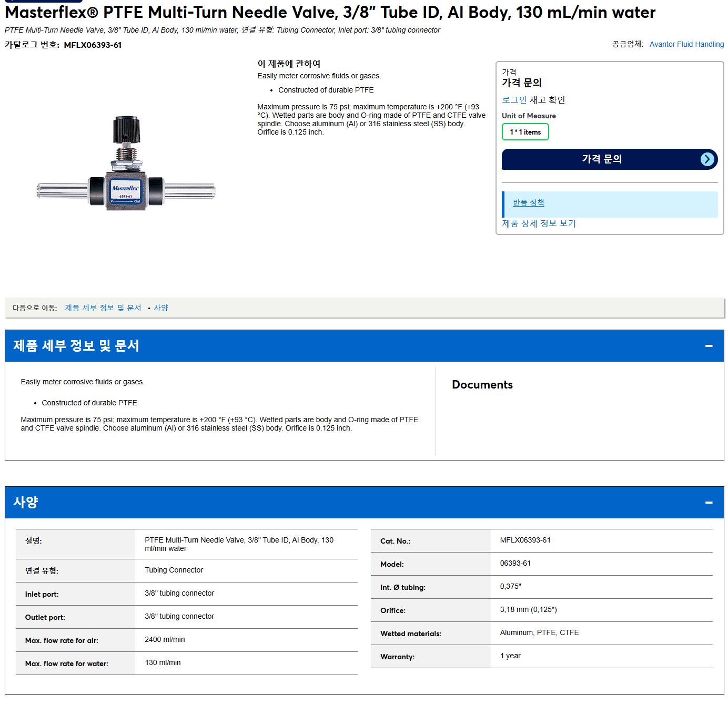Jump to 제품 세부 정보 및 문서 anchor

point(103,308)
